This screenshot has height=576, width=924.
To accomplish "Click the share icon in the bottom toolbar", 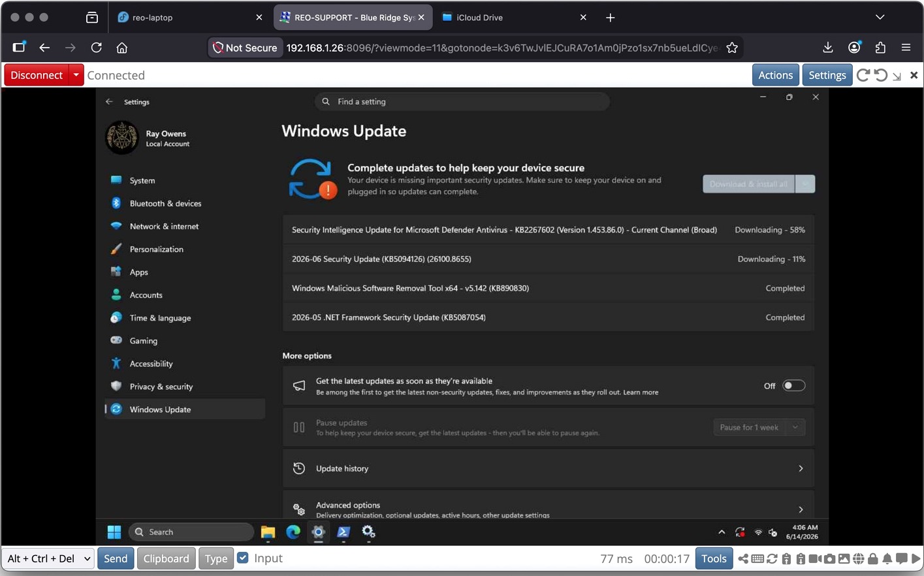I will [743, 558].
